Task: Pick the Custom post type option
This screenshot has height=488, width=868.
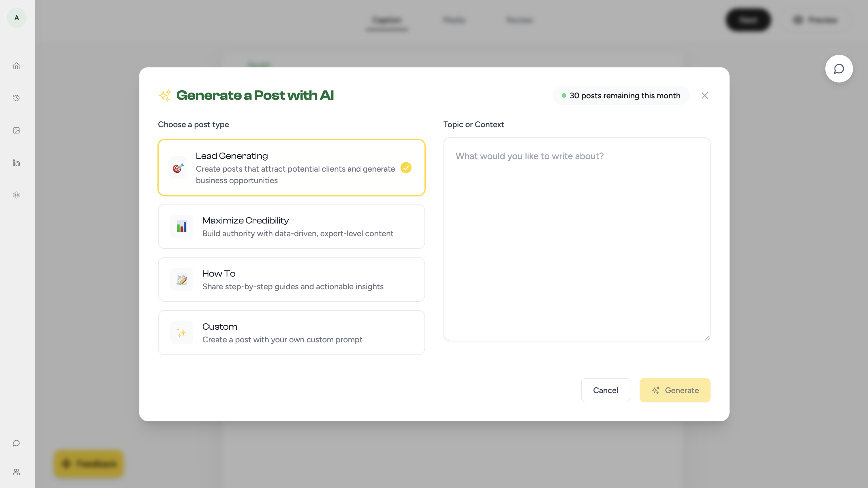Action: click(x=291, y=333)
